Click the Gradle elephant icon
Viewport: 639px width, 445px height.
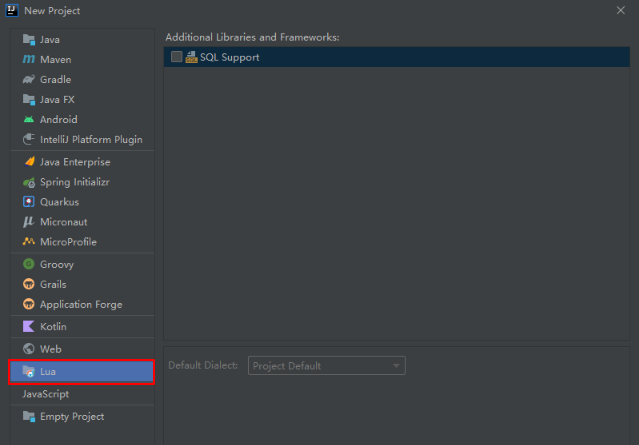click(29, 79)
